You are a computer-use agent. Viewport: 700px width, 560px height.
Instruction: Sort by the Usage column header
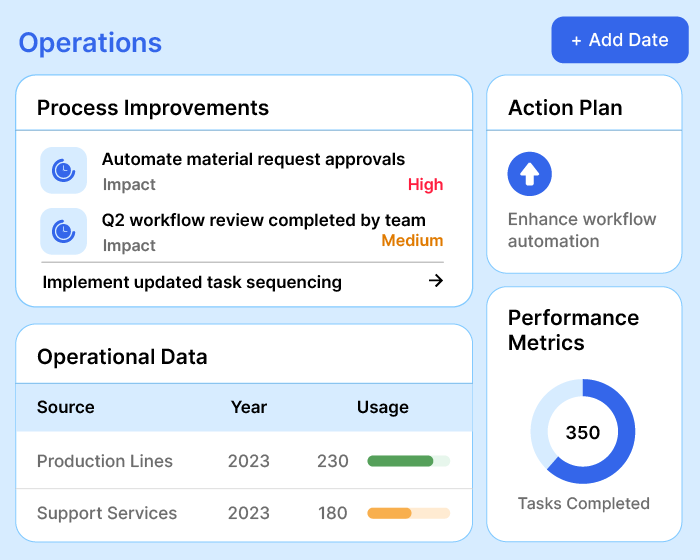[x=383, y=407]
